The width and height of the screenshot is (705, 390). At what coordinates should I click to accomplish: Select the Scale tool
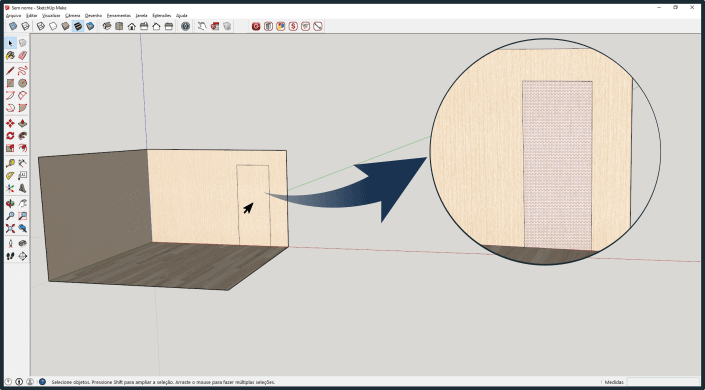pos(10,148)
